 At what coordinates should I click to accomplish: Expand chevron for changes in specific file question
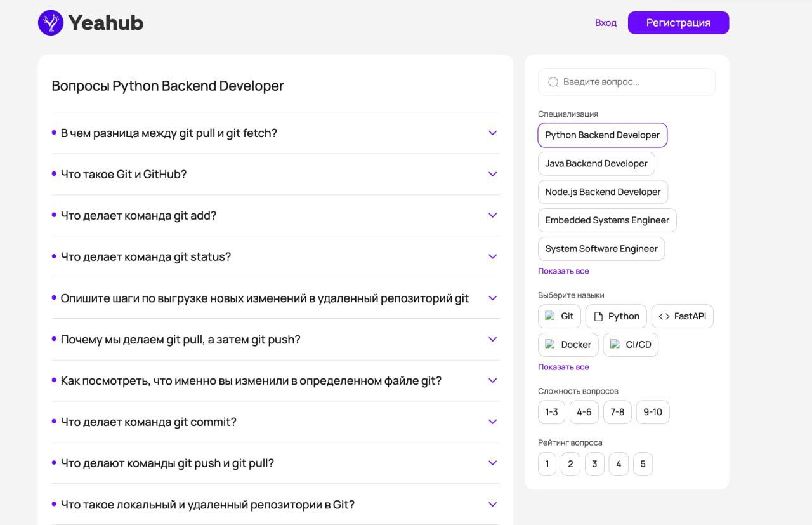pos(492,380)
